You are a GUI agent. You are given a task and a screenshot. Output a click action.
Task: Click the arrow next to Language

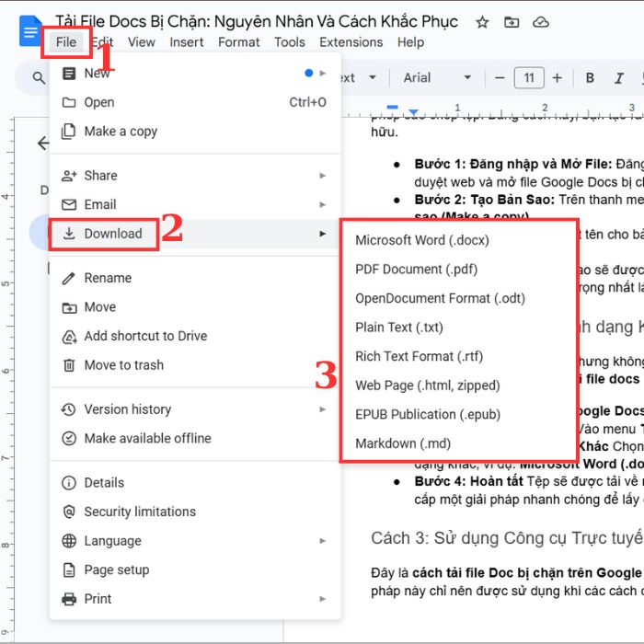(x=323, y=541)
